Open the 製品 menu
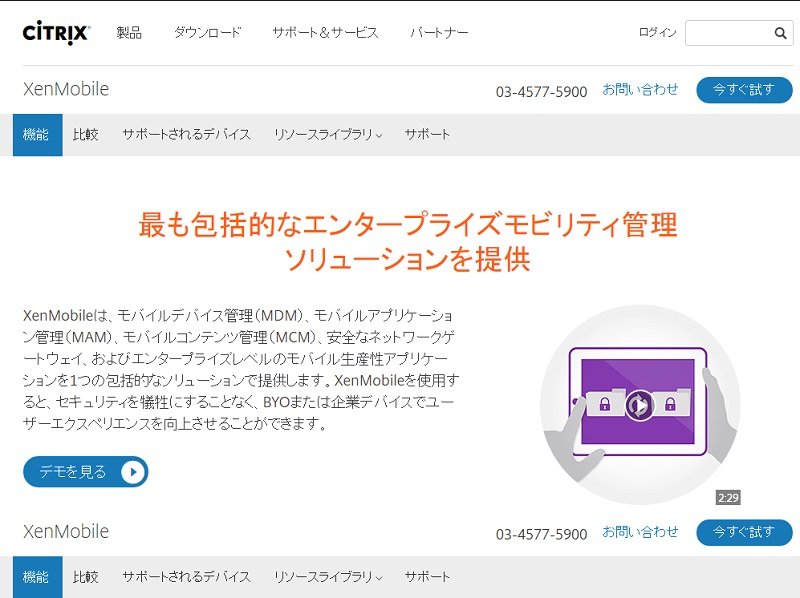Screen dimensions: 800x598 pyautogui.click(x=129, y=33)
